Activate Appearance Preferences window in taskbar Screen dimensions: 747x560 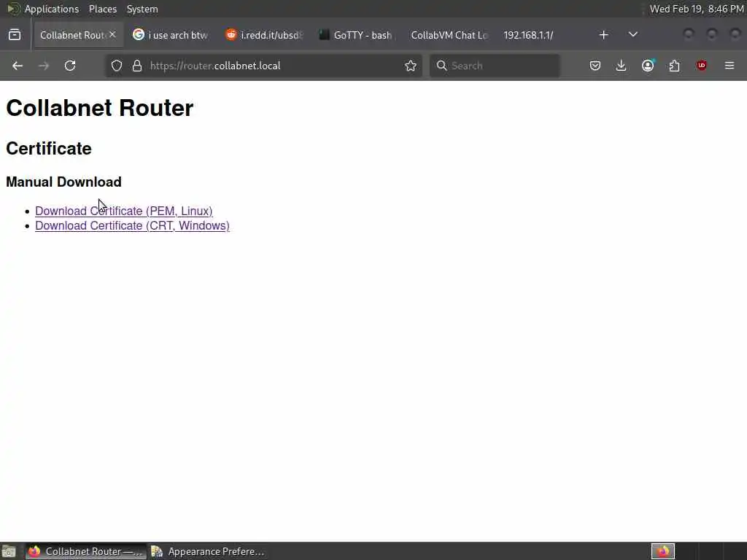point(208,551)
